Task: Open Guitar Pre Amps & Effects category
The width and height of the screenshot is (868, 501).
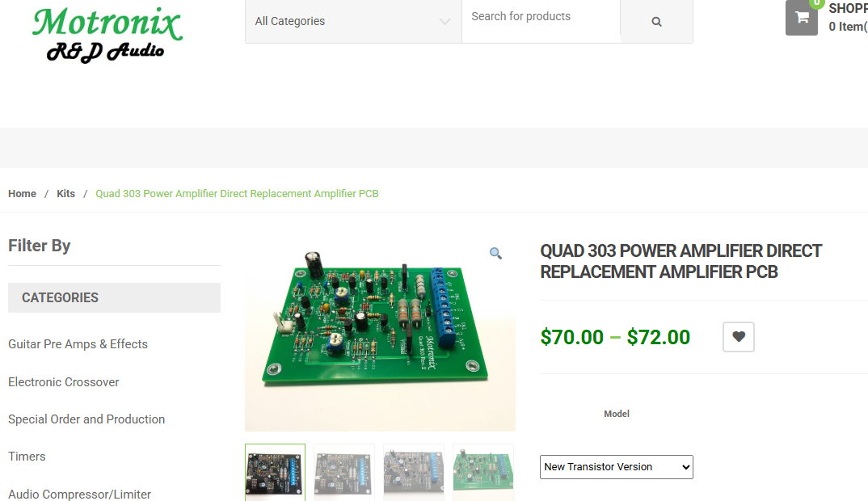Action: [x=78, y=344]
